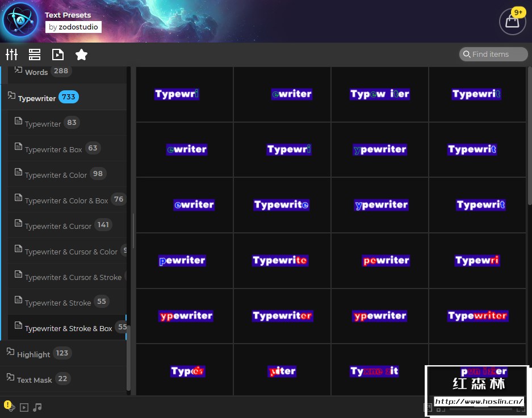Open the shopping bag cart icon
Image resolution: width=532 pixels, height=418 pixels.
[x=512, y=22]
